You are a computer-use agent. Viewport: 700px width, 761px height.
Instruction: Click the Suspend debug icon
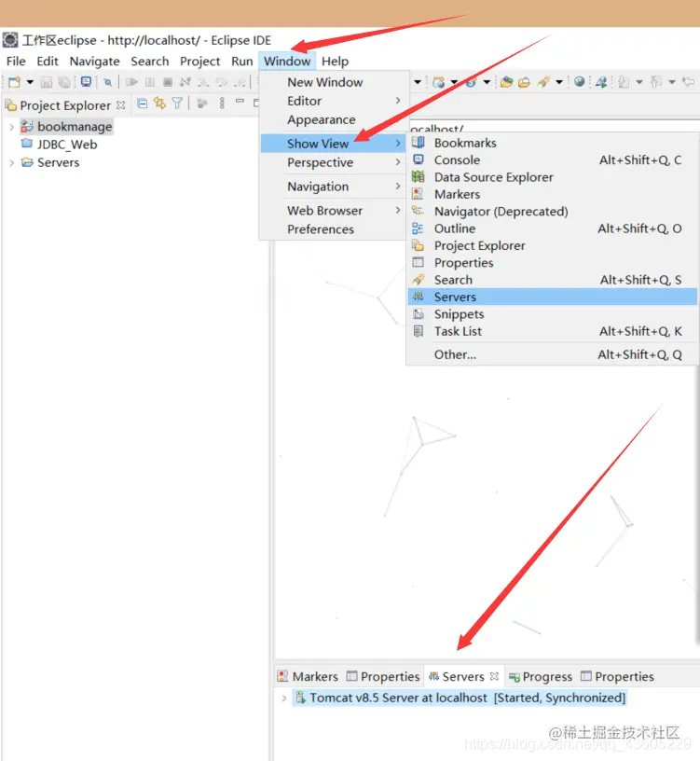[x=150, y=82]
